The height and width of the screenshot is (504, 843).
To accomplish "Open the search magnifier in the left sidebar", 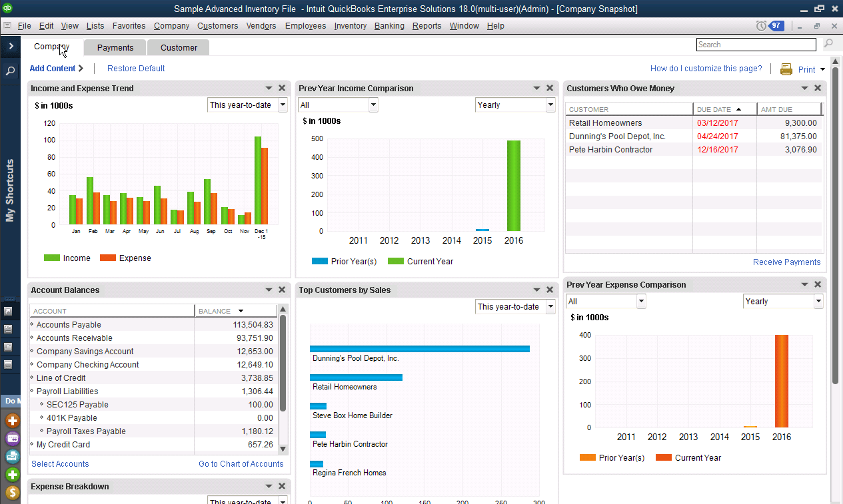I will [x=9, y=69].
